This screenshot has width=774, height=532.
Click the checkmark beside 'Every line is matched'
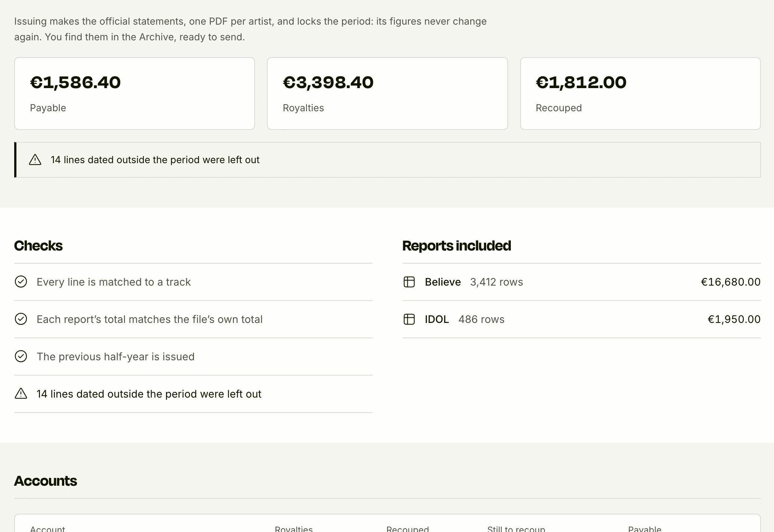tap(21, 282)
